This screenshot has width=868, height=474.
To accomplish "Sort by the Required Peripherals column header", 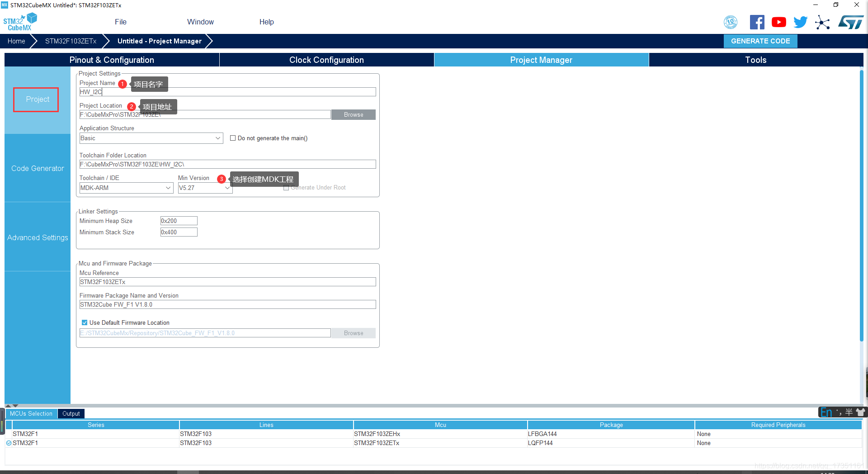I will (x=778, y=425).
